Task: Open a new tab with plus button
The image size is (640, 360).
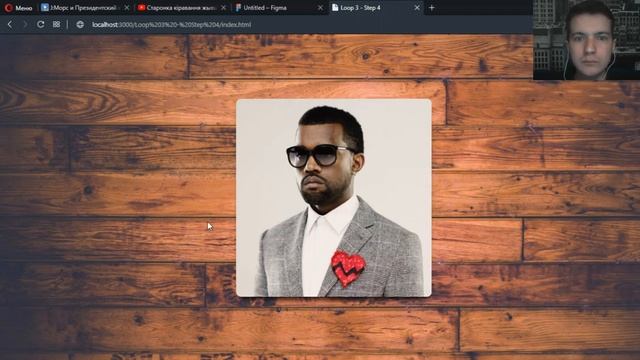Action: [431, 8]
